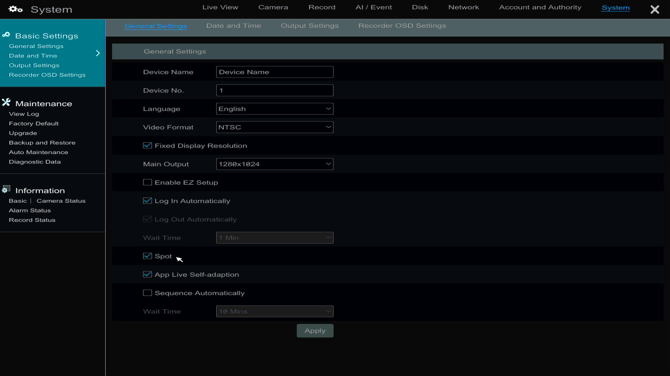Click the Basic Settings key icon
The width and height of the screenshot is (670, 376).
[6, 35]
